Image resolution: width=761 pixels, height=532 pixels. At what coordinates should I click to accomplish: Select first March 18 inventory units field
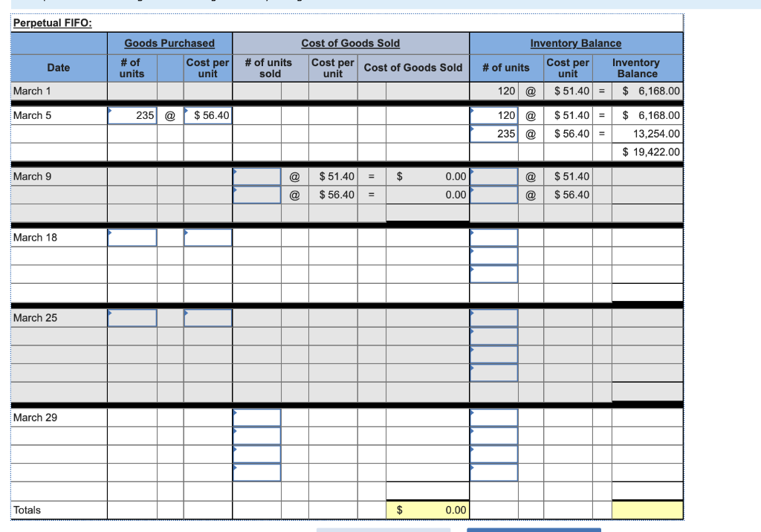click(x=493, y=237)
